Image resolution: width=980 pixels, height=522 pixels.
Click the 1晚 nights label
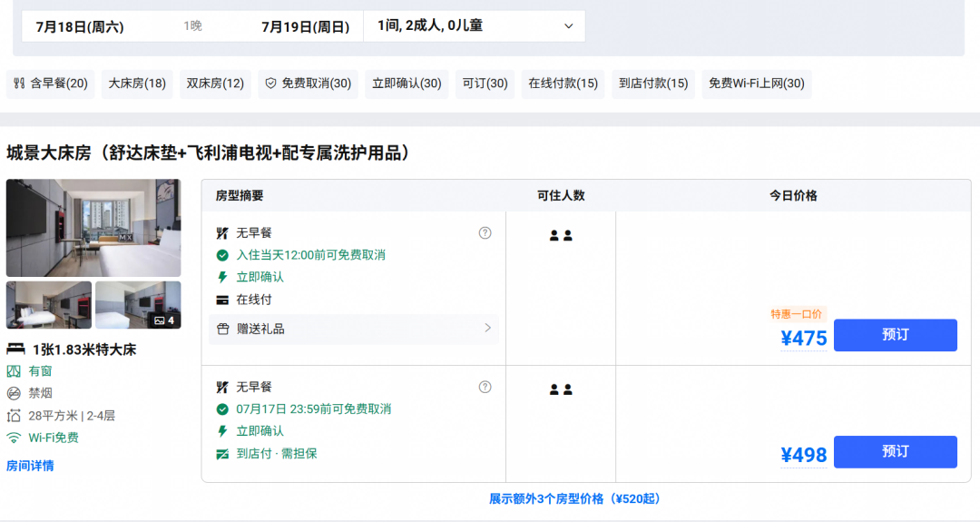coord(192,26)
